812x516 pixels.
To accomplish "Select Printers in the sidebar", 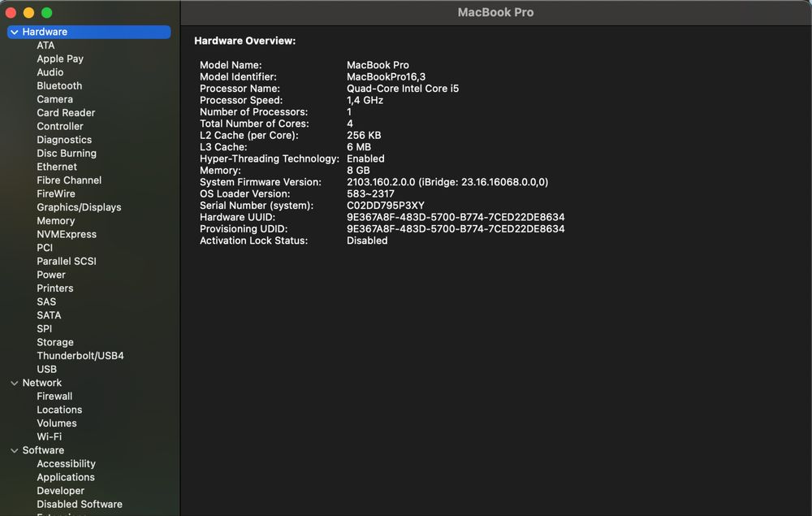I will (x=55, y=288).
